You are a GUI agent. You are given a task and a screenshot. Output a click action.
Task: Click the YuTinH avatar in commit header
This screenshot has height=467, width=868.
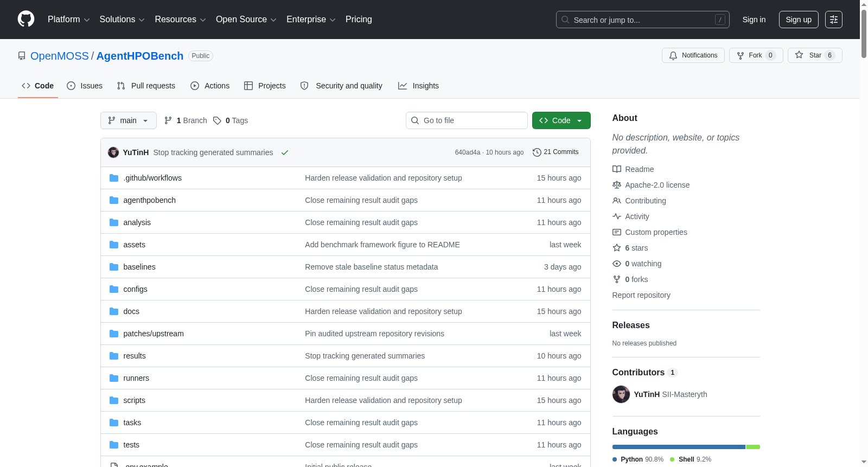coord(113,152)
